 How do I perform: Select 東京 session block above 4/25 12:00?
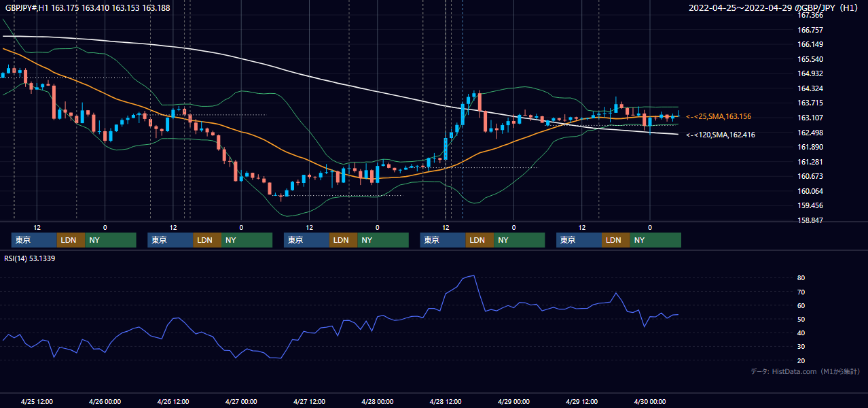click(x=34, y=240)
